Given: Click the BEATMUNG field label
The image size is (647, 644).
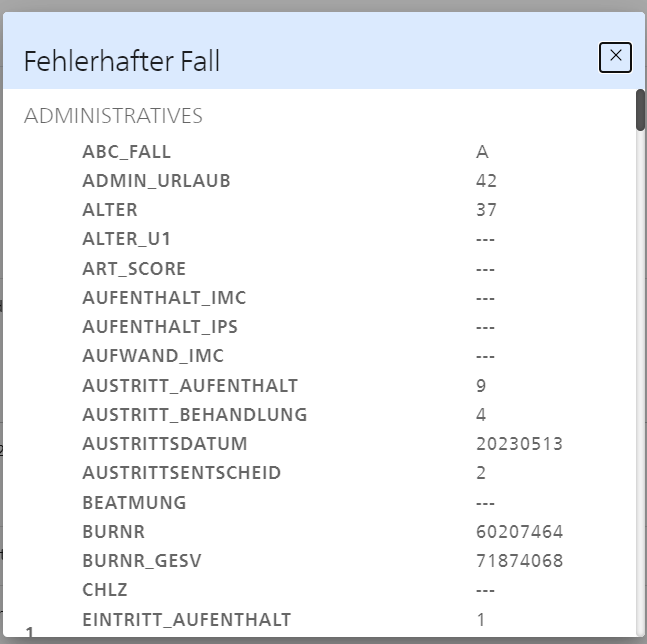Looking at the screenshot, I should coord(134,502).
